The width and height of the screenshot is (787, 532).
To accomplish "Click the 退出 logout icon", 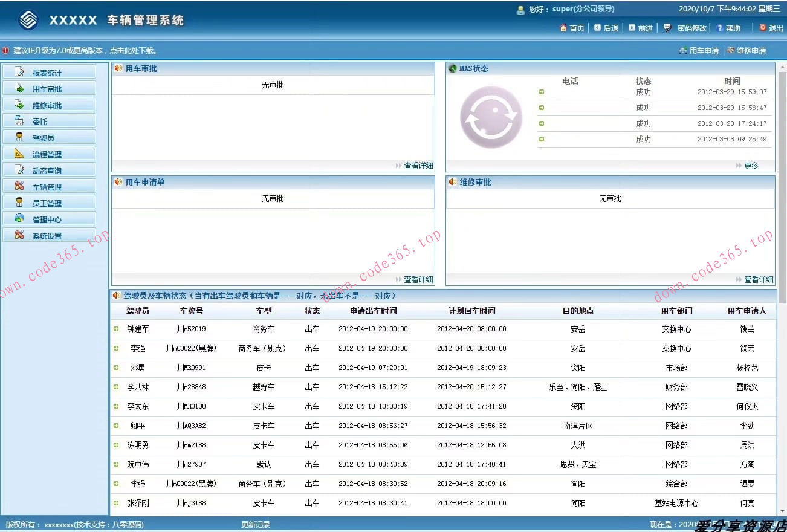I will [762, 28].
